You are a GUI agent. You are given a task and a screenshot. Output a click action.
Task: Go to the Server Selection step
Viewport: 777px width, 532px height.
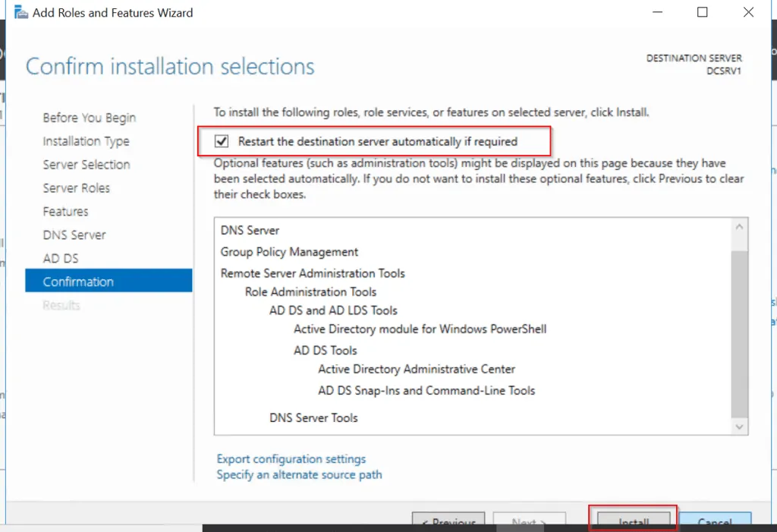[x=87, y=165]
